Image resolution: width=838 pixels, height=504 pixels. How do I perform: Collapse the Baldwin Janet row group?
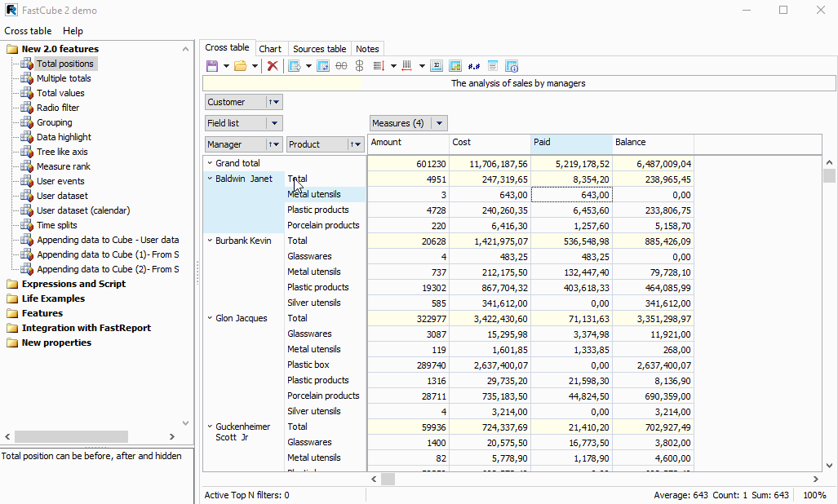tap(210, 179)
